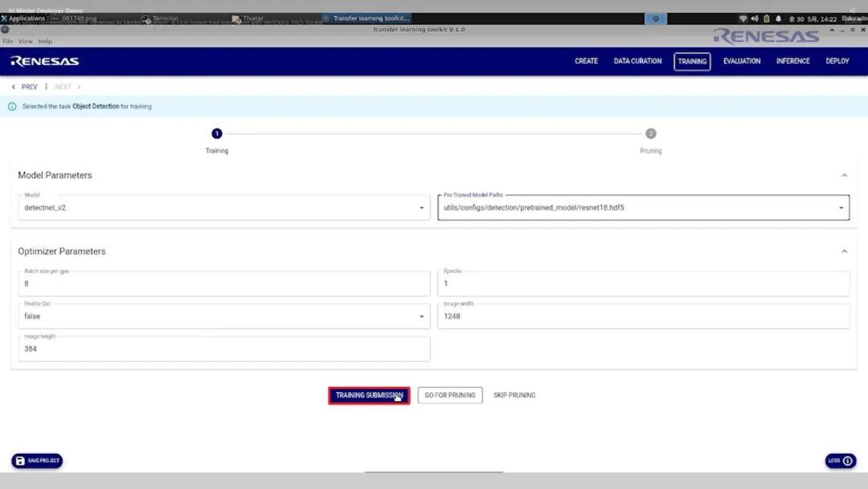Viewport: 868px width, 489px height.
Task: Go to the DATA CURATION tab
Action: tap(637, 61)
